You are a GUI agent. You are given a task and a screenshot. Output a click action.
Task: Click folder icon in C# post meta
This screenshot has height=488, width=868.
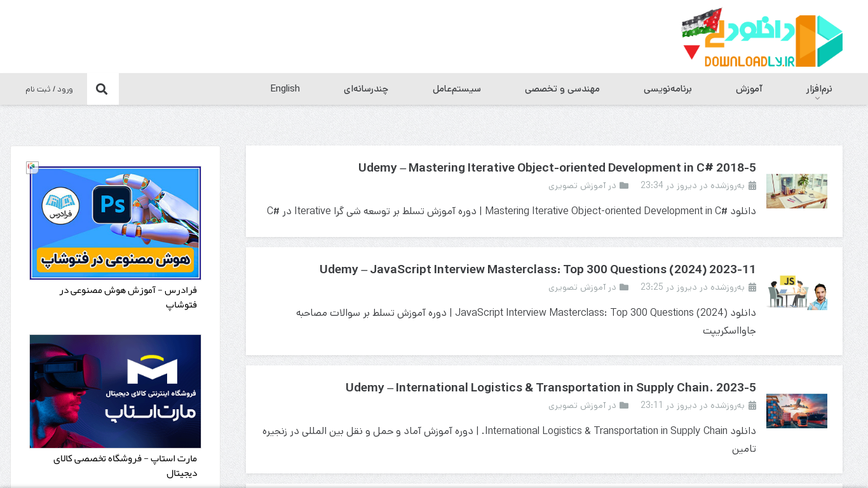(x=624, y=186)
